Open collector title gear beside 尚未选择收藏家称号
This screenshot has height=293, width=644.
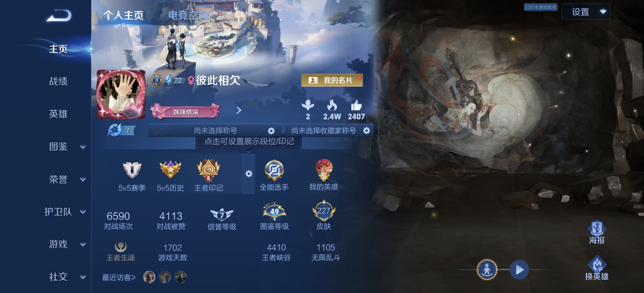click(x=366, y=130)
